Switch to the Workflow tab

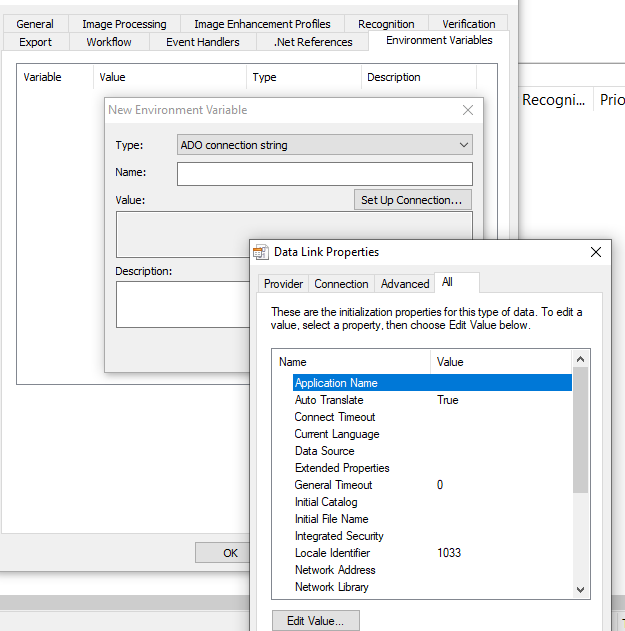point(109,42)
